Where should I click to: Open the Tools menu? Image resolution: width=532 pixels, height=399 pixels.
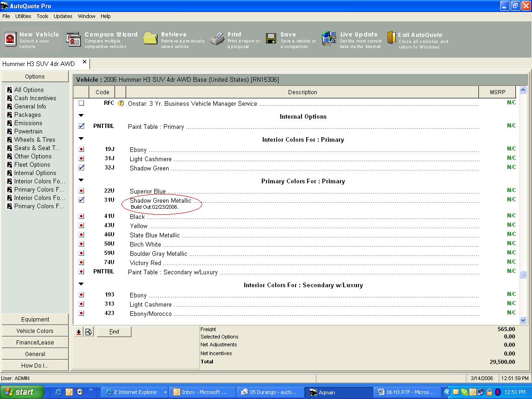[x=42, y=16]
